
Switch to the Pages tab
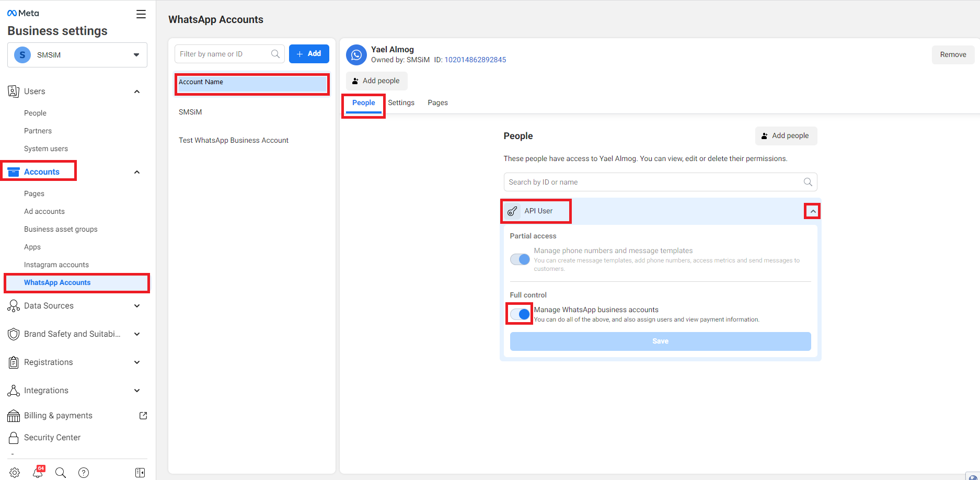[438, 103]
